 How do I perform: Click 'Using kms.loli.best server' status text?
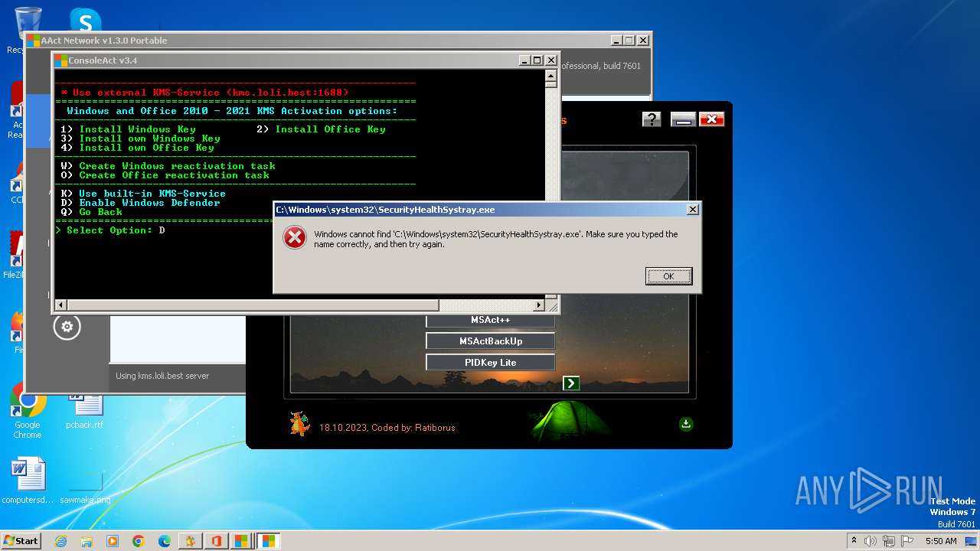point(162,376)
